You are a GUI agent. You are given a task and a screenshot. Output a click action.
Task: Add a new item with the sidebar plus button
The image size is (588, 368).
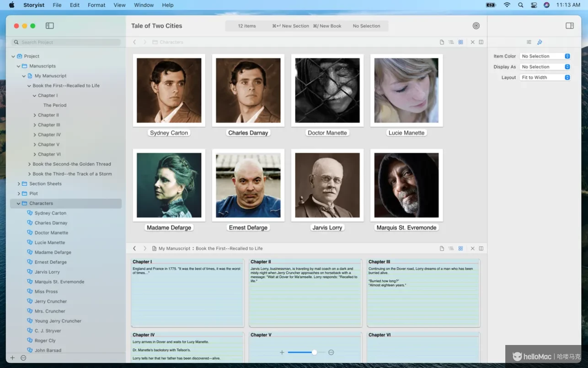(x=12, y=358)
